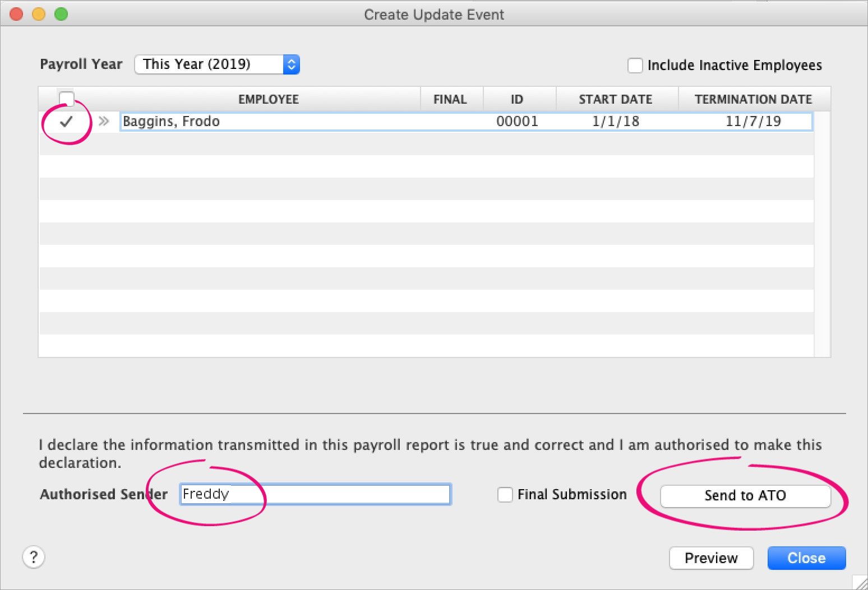
Task: Select the Baggins, Frodo employee name cell
Action: point(172,121)
